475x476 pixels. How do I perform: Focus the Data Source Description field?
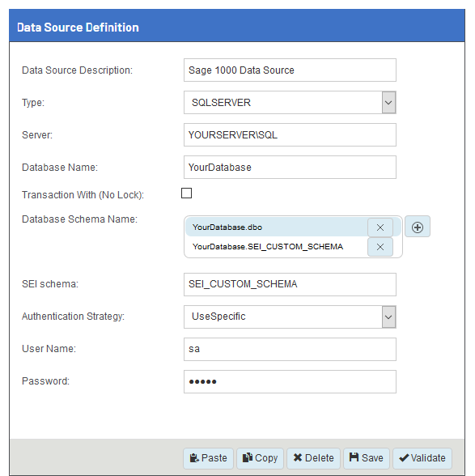290,70
